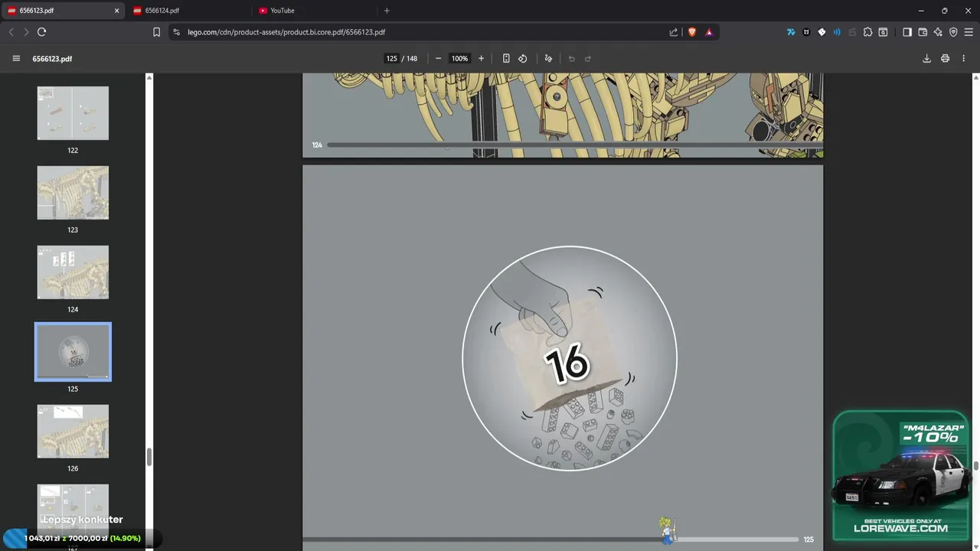This screenshot has width=980, height=551.
Task: Open a new browser tab
Action: coord(387,11)
